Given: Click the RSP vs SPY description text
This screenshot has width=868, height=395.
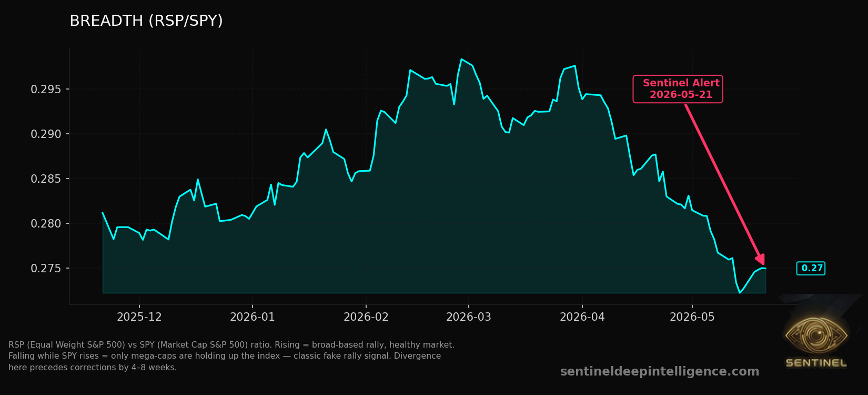Looking at the screenshot, I should (x=231, y=356).
